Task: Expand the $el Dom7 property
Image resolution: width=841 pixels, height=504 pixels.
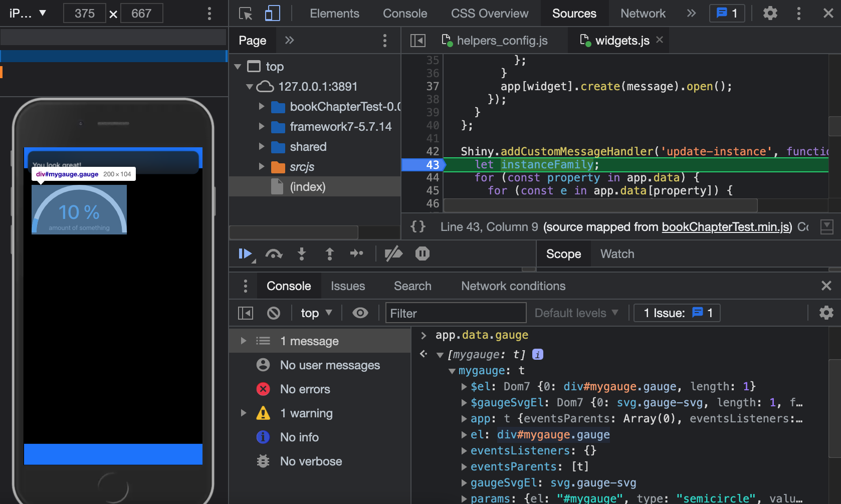Action: [464, 387]
